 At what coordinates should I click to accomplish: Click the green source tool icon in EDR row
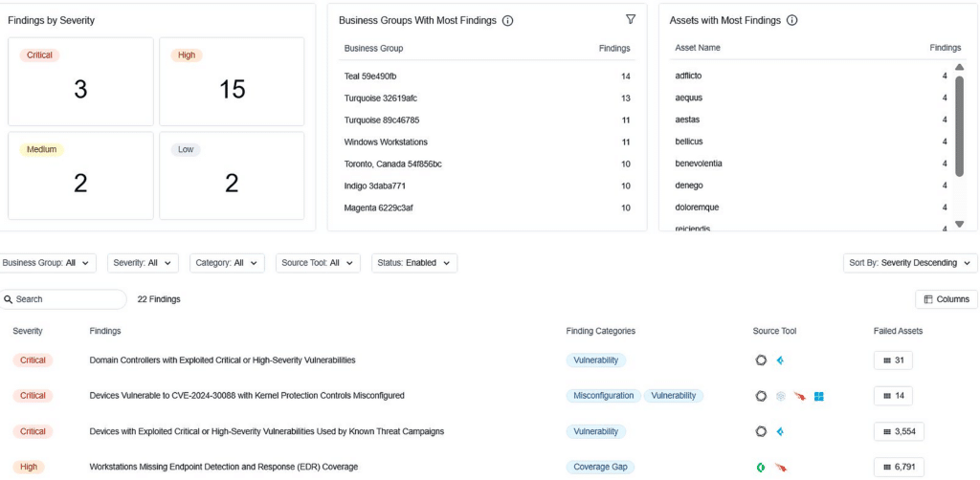[761, 468]
